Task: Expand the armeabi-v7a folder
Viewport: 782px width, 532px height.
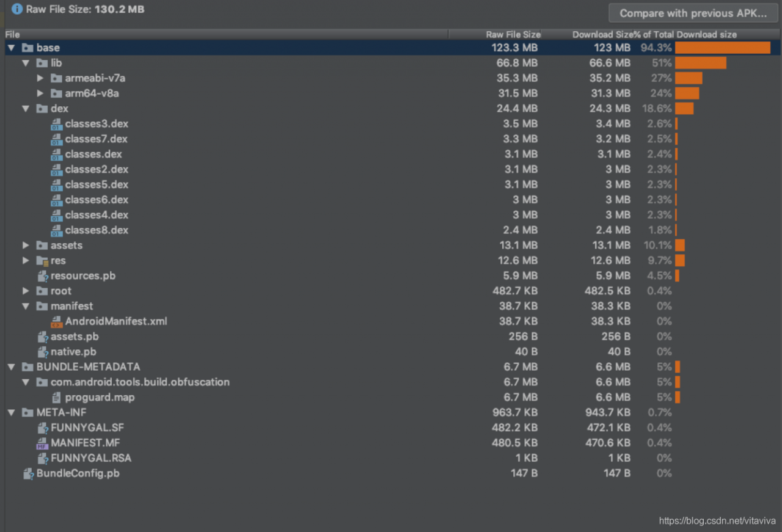Action: [40, 78]
